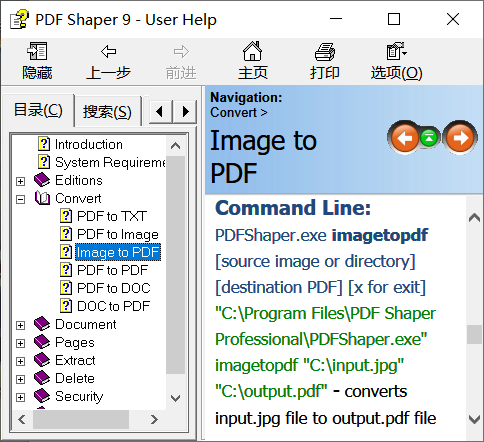Open the Convert link in the navigation breadcrumb
This screenshot has height=442, width=484.
tap(234, 112)
